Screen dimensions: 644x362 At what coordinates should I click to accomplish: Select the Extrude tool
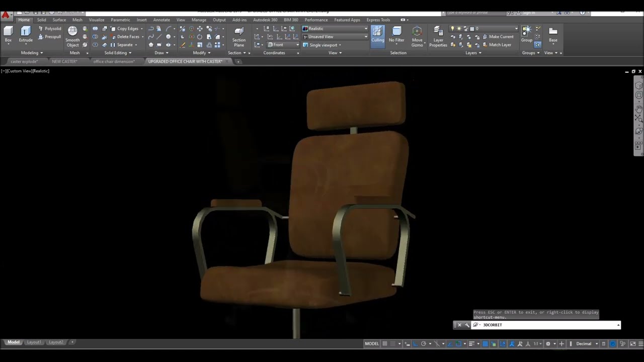26,34
